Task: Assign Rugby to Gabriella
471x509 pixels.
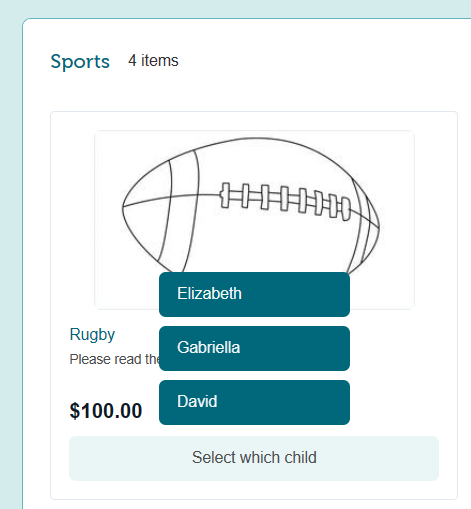Action: 254,348
